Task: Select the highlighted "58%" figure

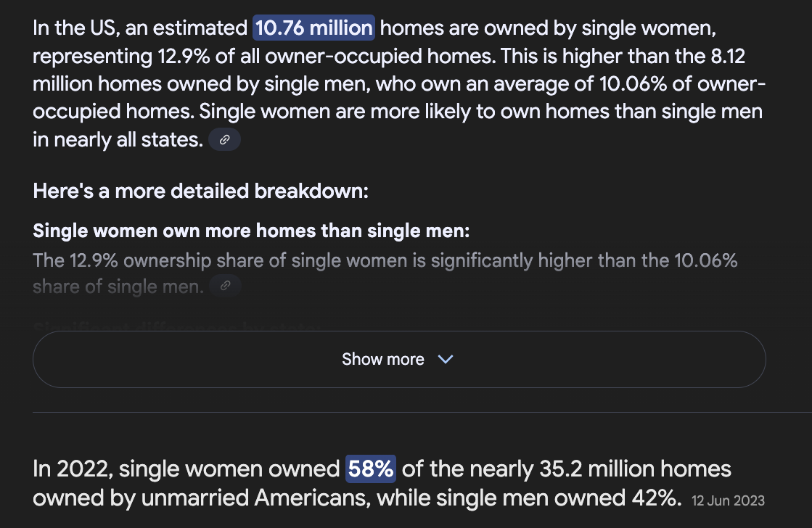Action: [x=371, y=469]
